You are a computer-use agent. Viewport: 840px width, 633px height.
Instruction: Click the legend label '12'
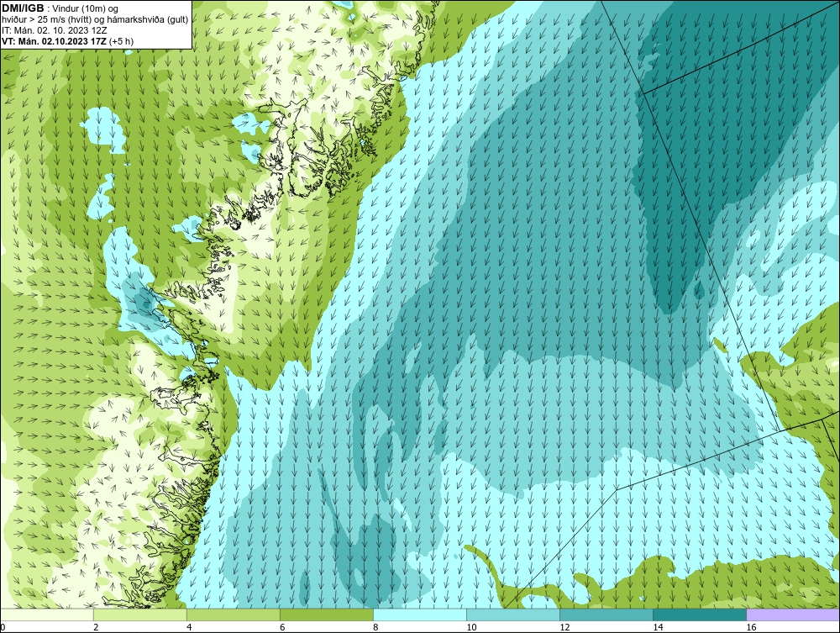(564, 627)
